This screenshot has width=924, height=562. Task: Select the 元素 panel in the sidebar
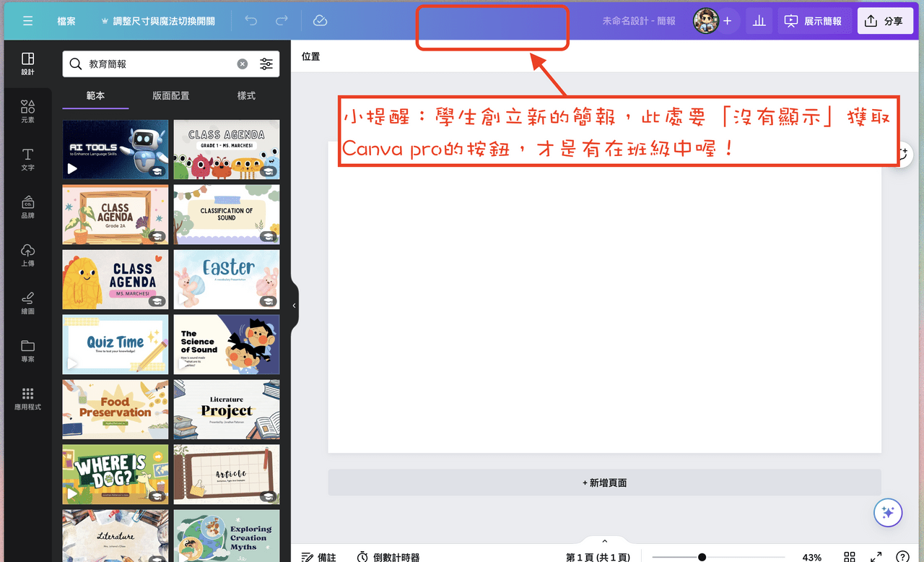tap(27, 110)
